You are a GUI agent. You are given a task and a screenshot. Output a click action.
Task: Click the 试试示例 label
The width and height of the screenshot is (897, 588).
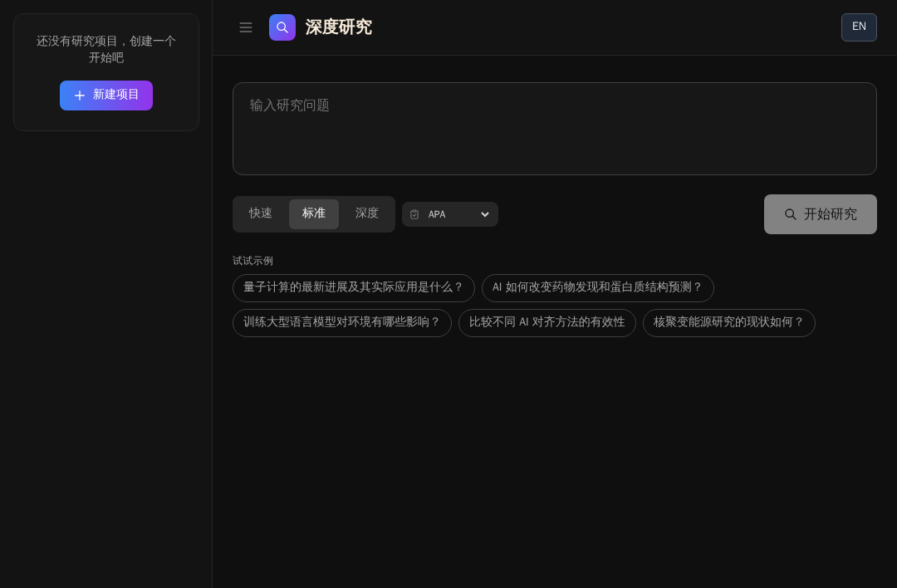[252, 261]
